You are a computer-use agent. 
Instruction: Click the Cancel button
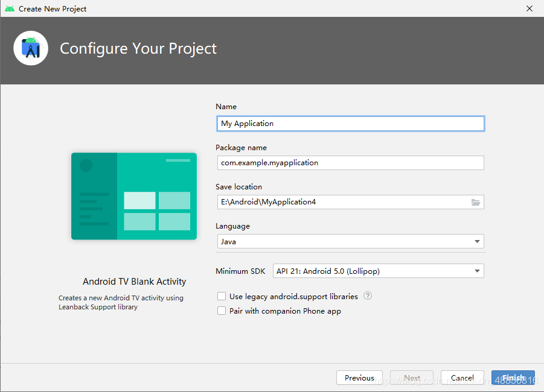click(x=462, y=378)
